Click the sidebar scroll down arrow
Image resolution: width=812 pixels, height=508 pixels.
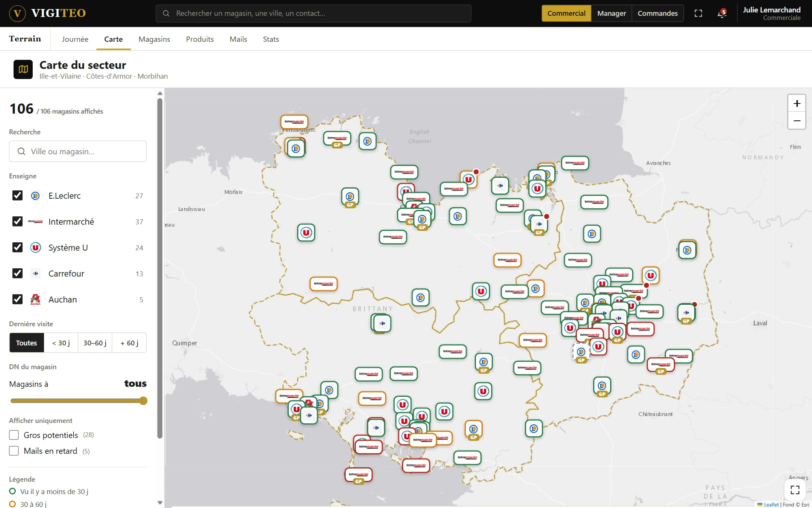[160, 503]
